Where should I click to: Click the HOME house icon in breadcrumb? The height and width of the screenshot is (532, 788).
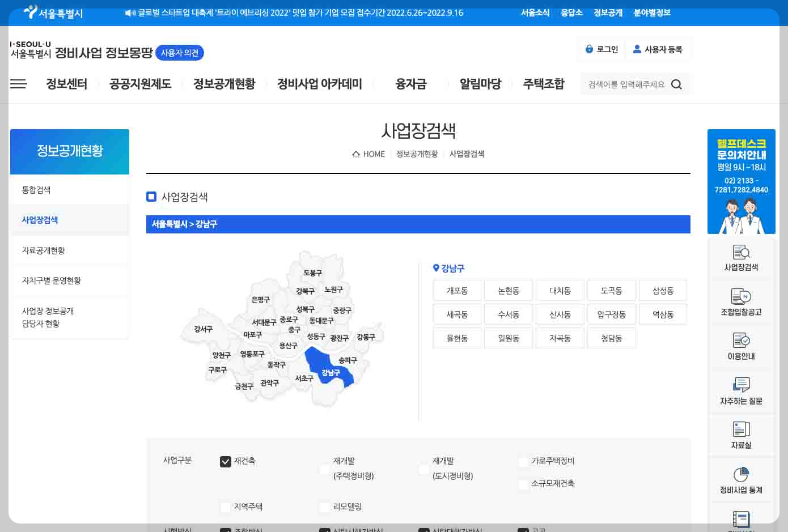point(356,154)
